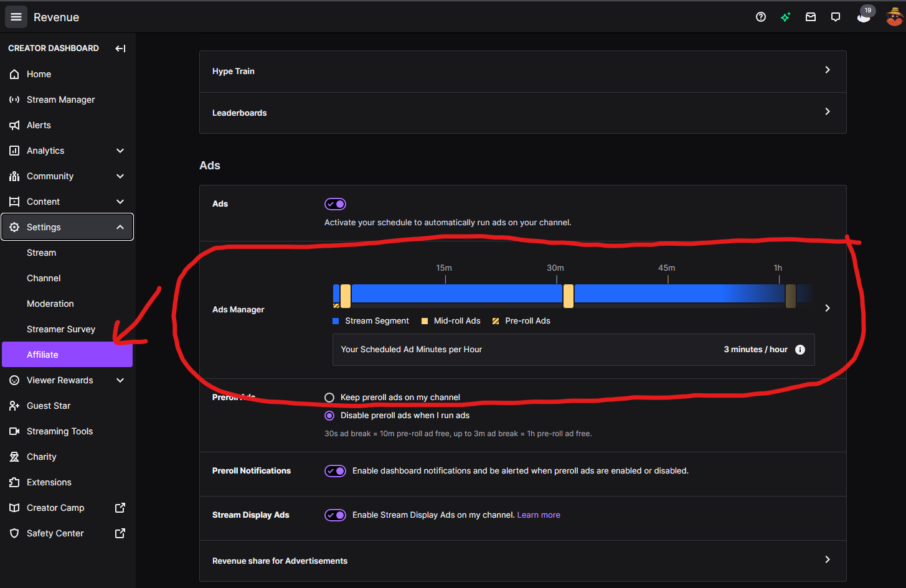Select the Affiliate settings item
906x588 pixels.
pyautogui.click(x=67, y=355)
